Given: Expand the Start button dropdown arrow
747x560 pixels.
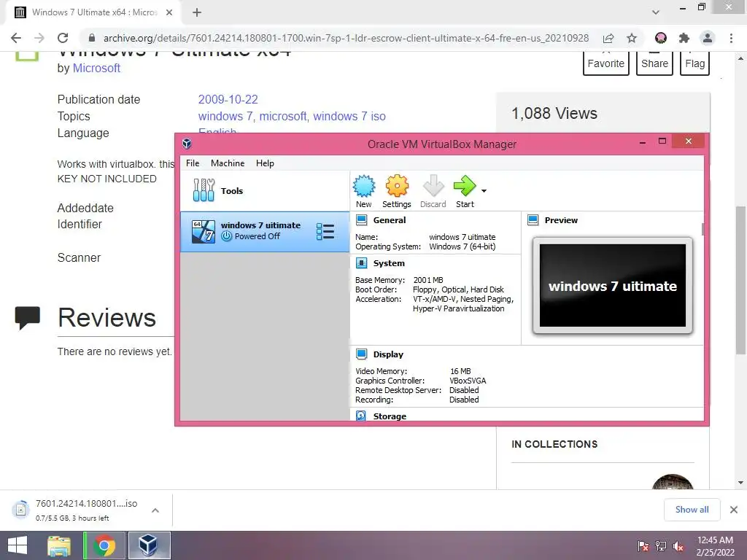Looking at the screenshot, I should pyautogui.click(x=484, y=191).
